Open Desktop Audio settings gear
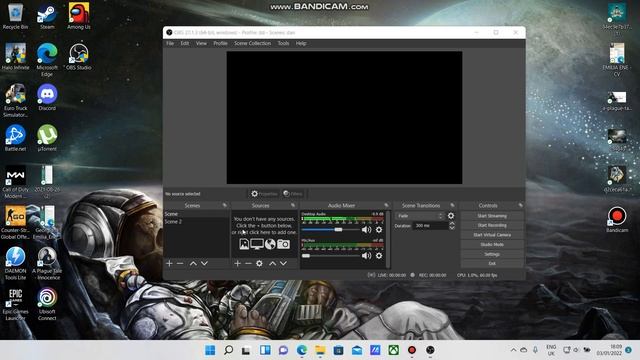Image resolution: width=640 pixels, height=360 pixels. [x=379, y=230]
